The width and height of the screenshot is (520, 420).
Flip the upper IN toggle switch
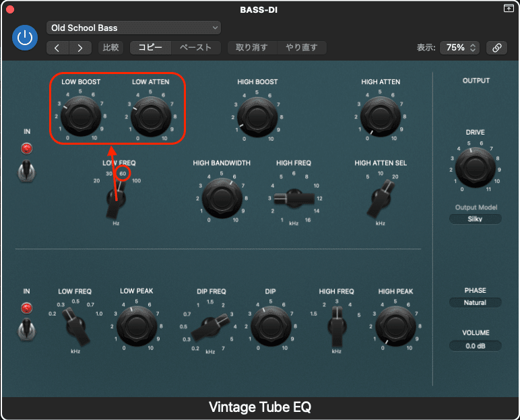pyautogui.click(x=26, y=171)
